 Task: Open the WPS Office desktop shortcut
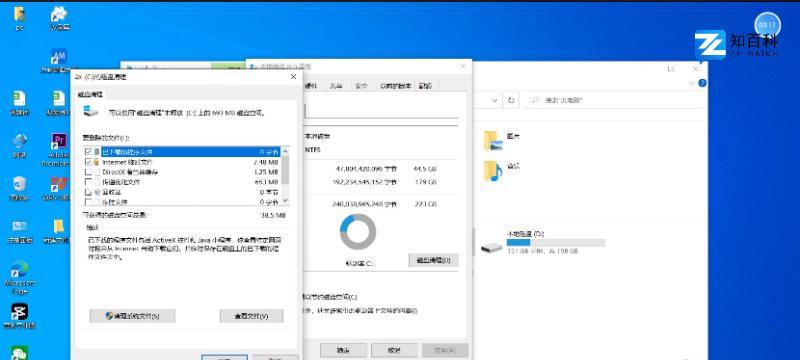59,186
